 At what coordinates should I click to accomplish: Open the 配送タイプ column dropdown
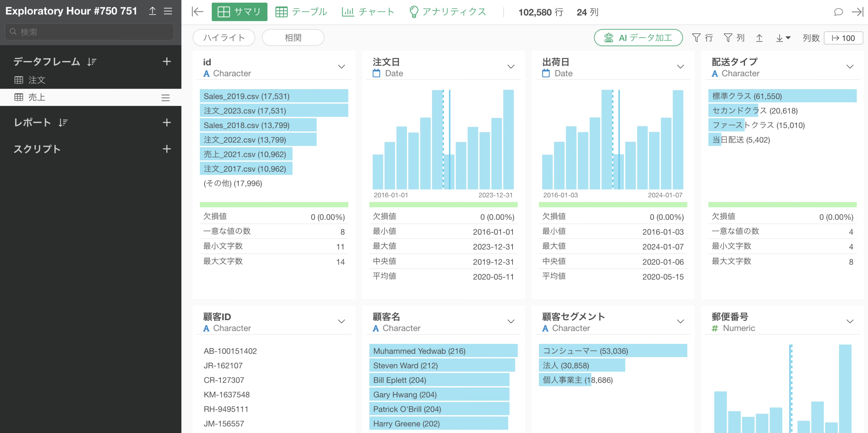pyautogui.click(x=850, y=67)
